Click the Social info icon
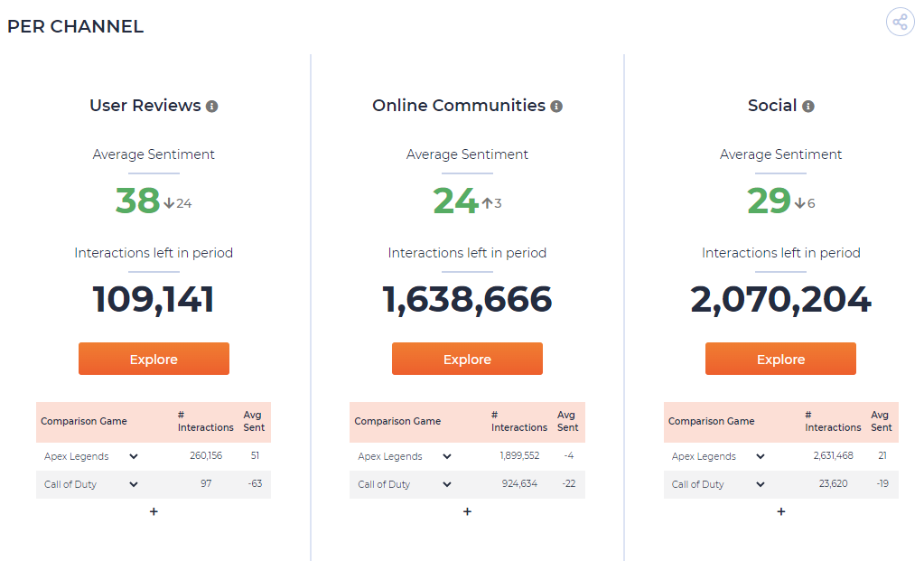The image size is (924, 561). 807,106
